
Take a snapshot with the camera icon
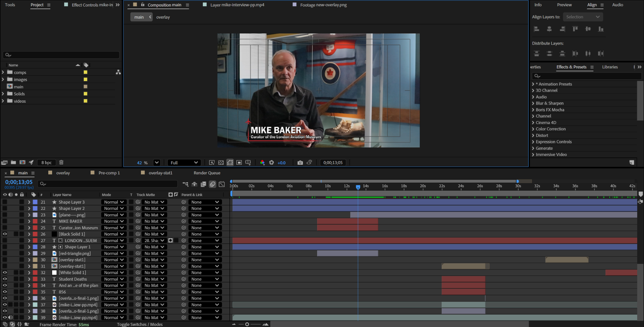[300, 163]
